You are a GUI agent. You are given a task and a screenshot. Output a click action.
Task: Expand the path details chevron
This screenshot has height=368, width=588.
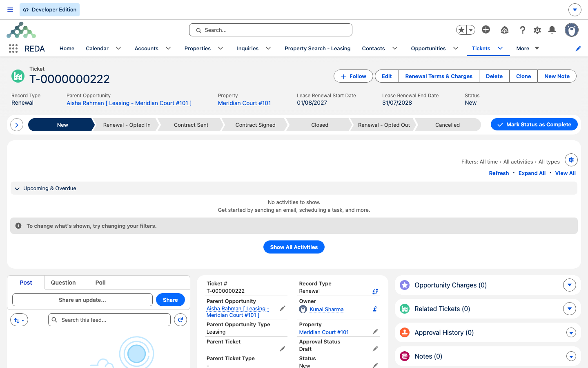click(x=16, y=125)
